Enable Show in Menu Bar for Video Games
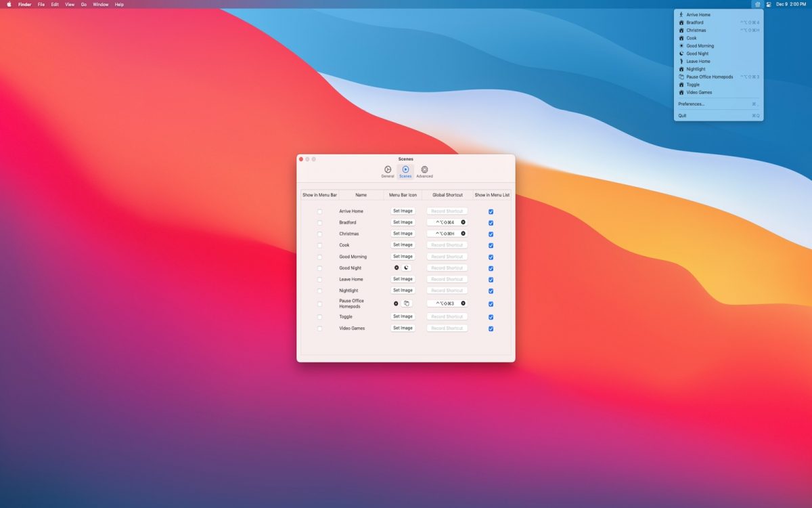The width and height of the screenshot is (812, 508). [x=319, y=329]
